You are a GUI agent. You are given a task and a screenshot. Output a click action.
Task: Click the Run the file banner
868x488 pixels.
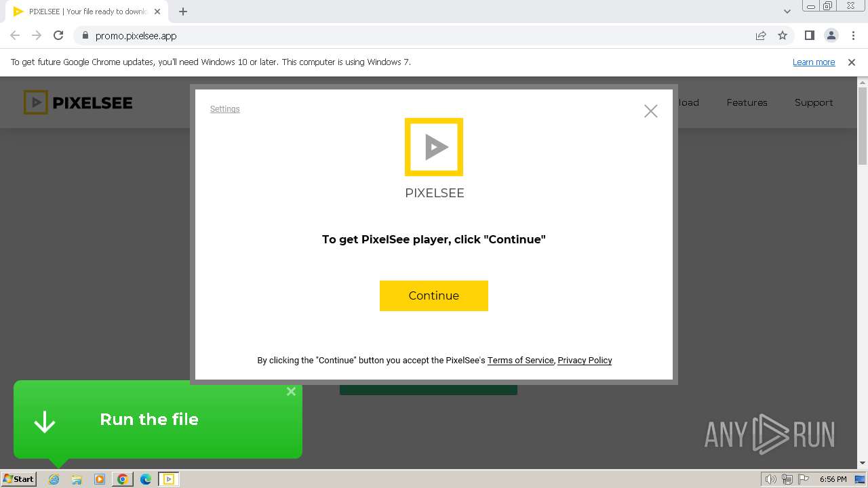158,420
